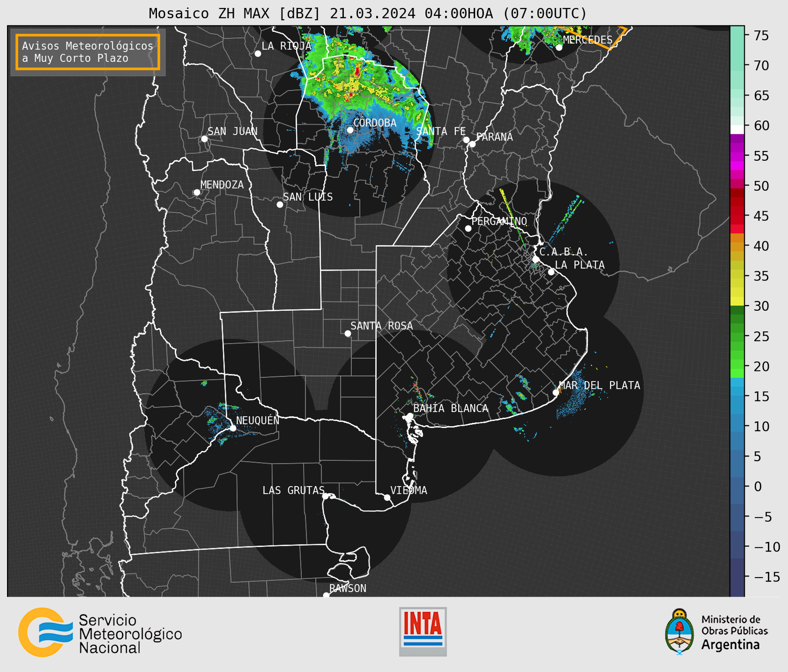This screenshot has width=788, height=672.
Task: Click the Mercedes city marker dot
Action: [559, 47]
